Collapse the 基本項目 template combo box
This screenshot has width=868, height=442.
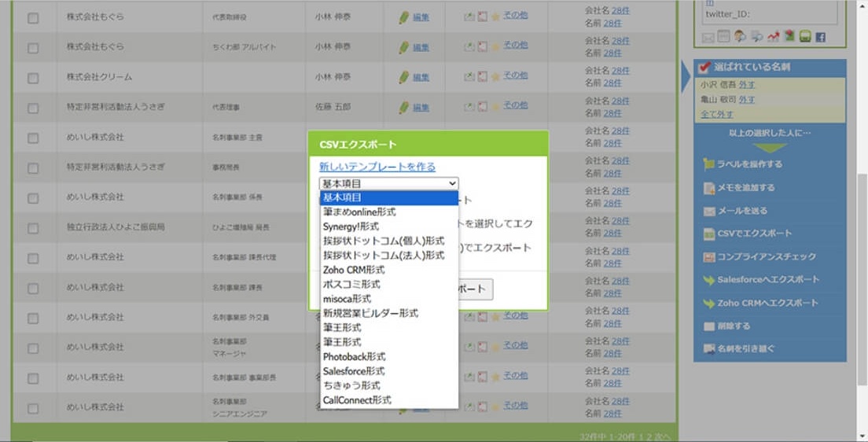pos(389,183)
